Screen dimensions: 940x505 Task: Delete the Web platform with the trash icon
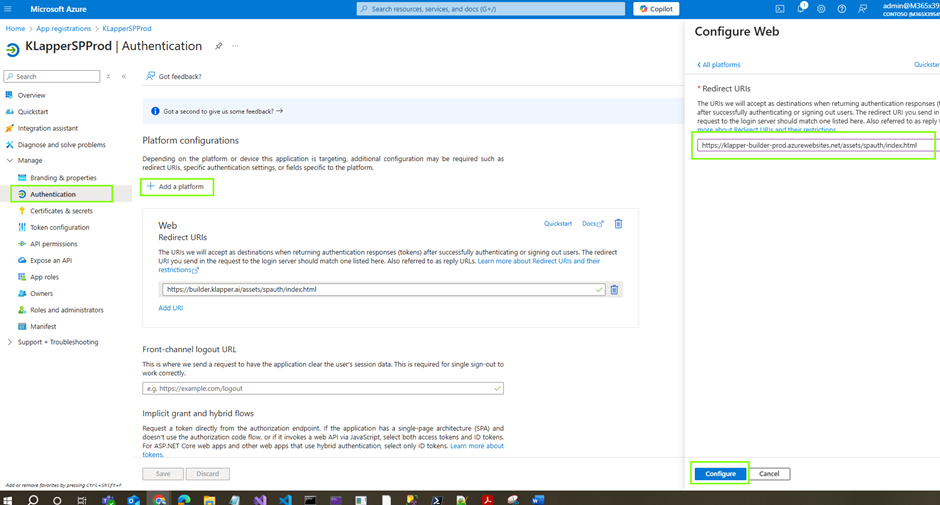click(618, 224)
